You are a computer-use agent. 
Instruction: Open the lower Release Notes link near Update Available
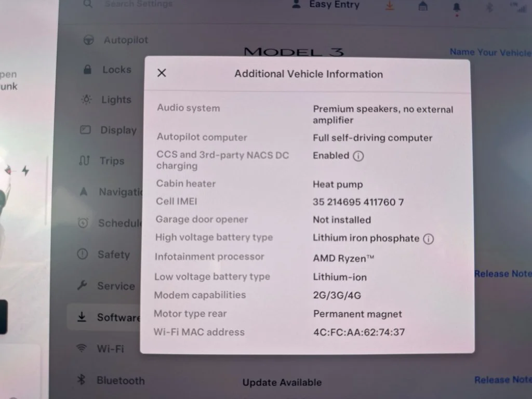pyautogui.click(x=503, y=380)
